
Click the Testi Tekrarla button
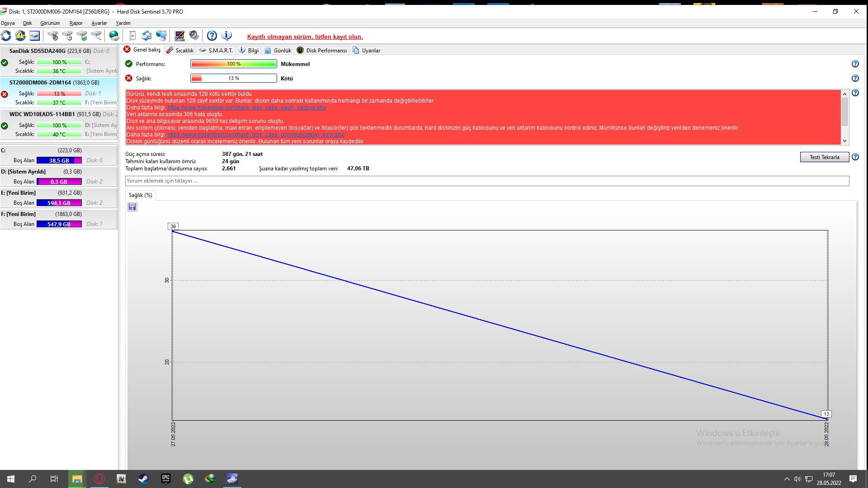tap(824, 157)
